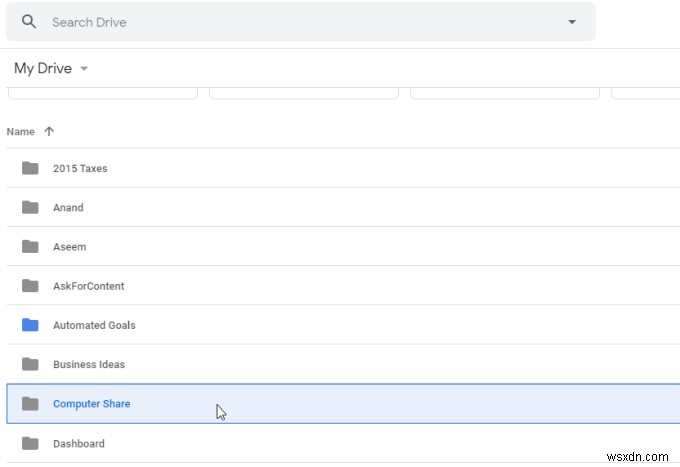Expand the My Drive dropdown menu

point(84,69)
